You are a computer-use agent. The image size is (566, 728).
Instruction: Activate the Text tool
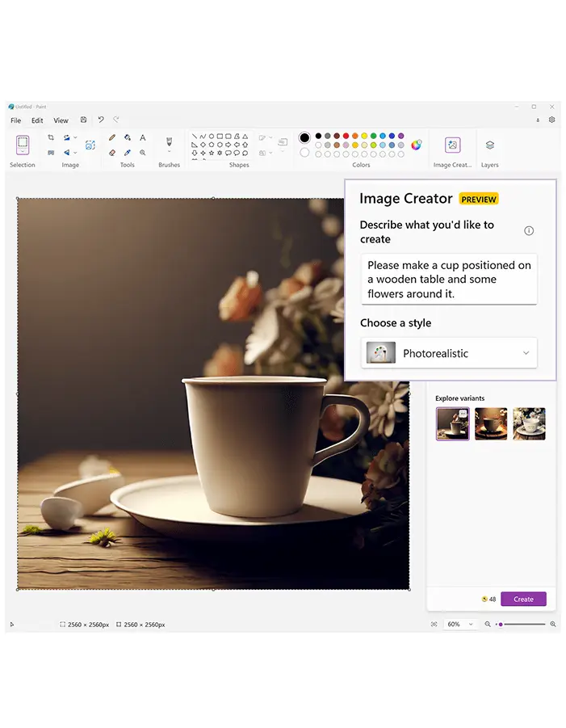tap(143, 138)
